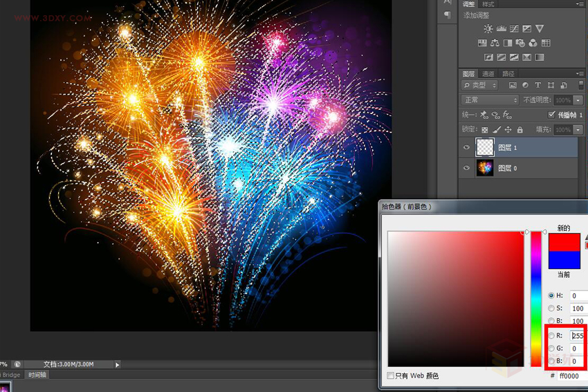Open the Adjustments panel flyout menu

(x=580, y=3)
